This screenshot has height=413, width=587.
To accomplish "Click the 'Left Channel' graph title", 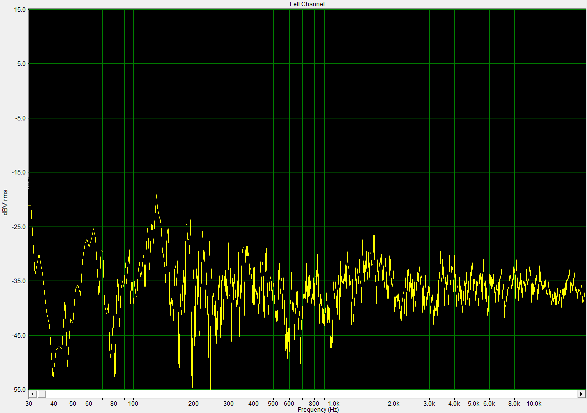I will coord(307,4).
